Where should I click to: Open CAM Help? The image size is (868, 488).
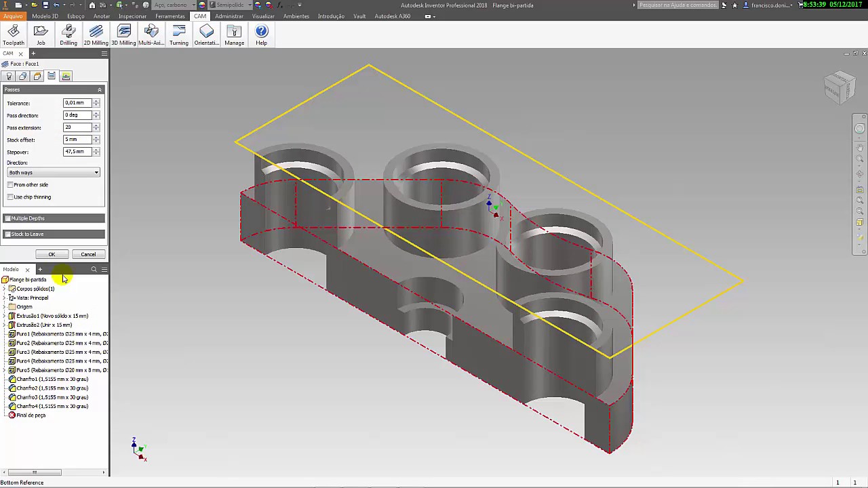tap(261, 35)
